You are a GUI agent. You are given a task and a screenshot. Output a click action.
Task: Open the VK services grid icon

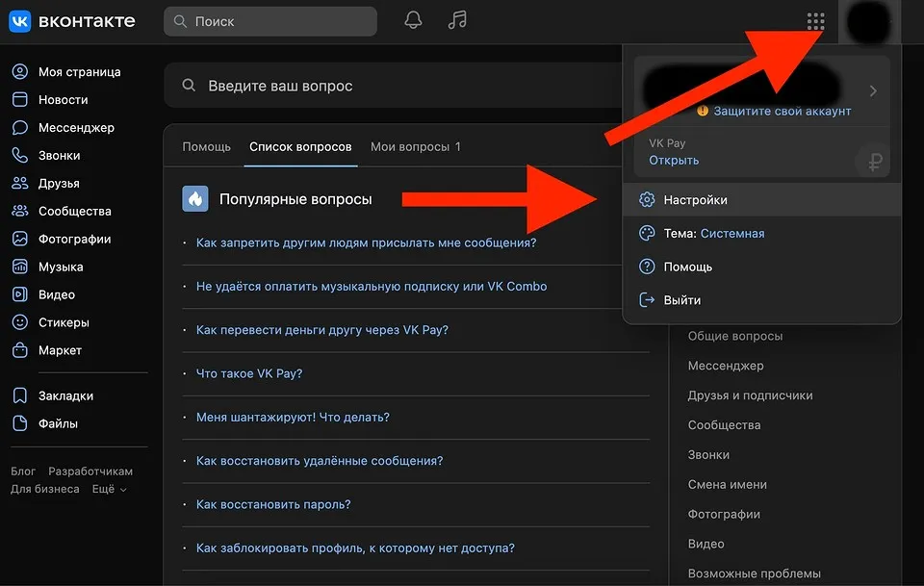pos(815,22)
